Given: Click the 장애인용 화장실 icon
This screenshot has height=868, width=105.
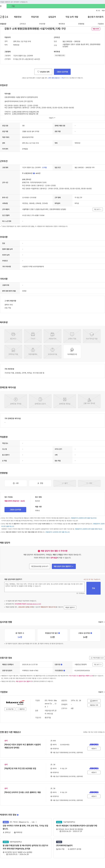Looking at the screenshot, I should pos(65,401).
